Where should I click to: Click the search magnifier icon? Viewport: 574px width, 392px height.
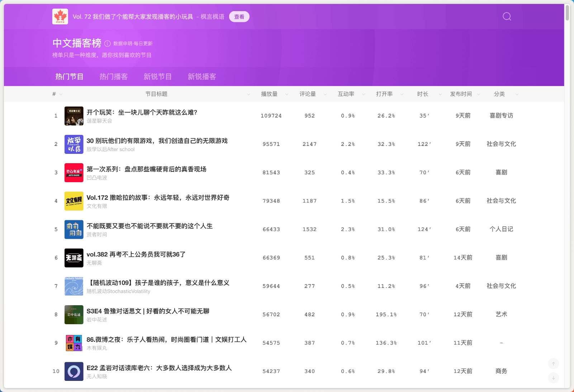pyautogui.click(x=507, y=16)
